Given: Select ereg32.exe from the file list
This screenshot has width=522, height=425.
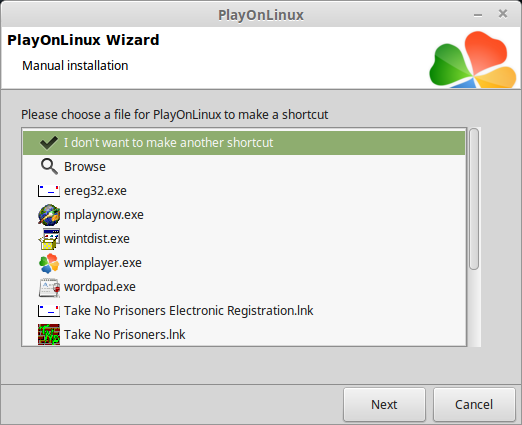Looking at the screenshot, I should coord(244,191).
